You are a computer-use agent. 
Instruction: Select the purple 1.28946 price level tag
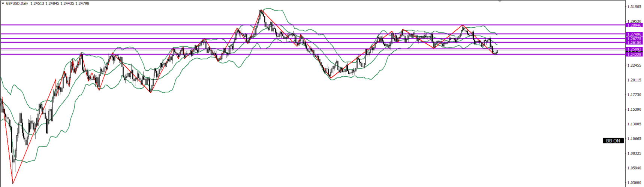click(x=634, y=25)
